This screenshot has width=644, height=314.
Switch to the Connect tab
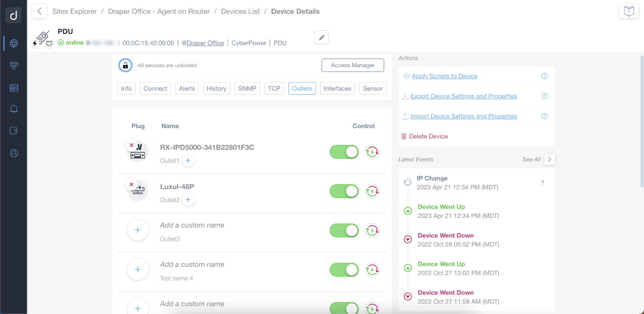point(155,88)
